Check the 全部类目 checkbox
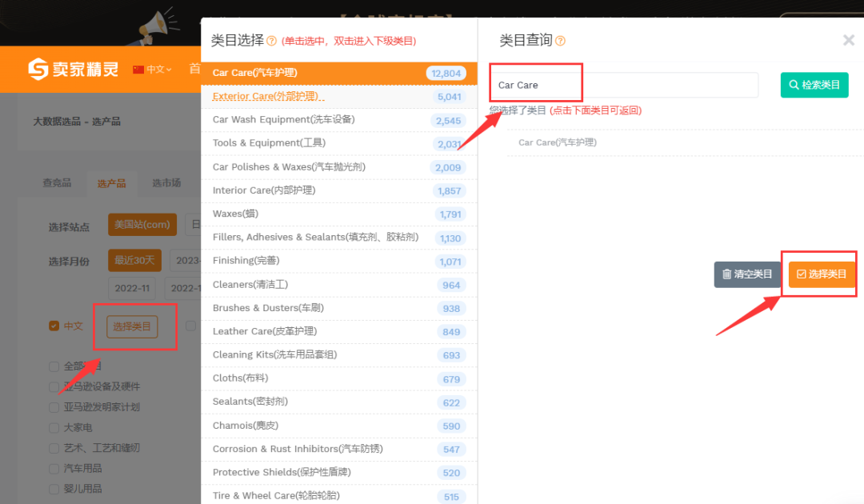Screen dimensions: 864x504 coord(53,366)
